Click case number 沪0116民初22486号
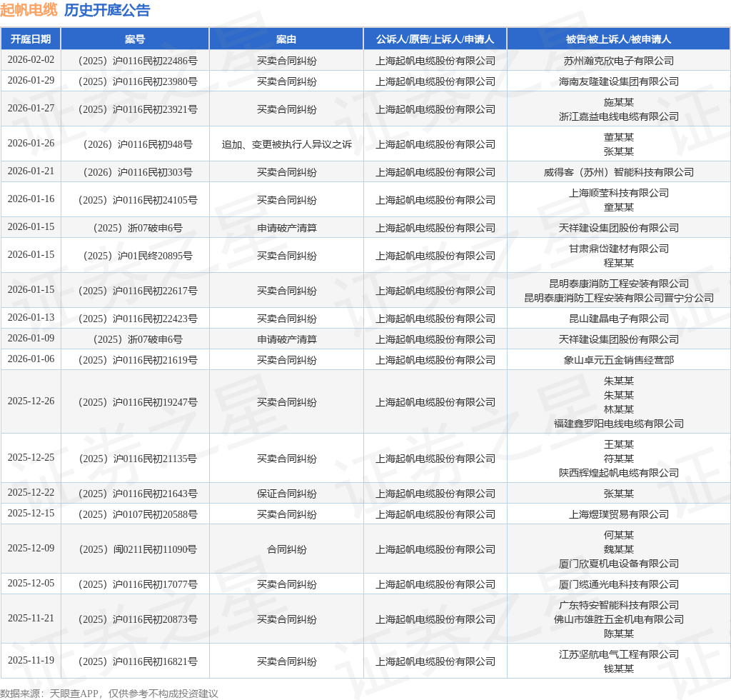The image size is (731, 700). tap(155, 61)
